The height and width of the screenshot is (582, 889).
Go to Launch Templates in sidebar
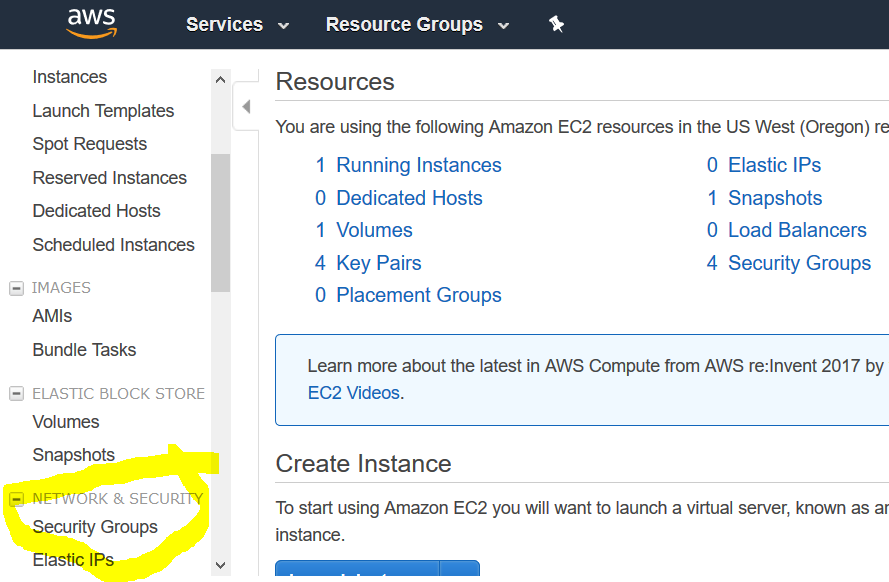click(x=103, y=111)
